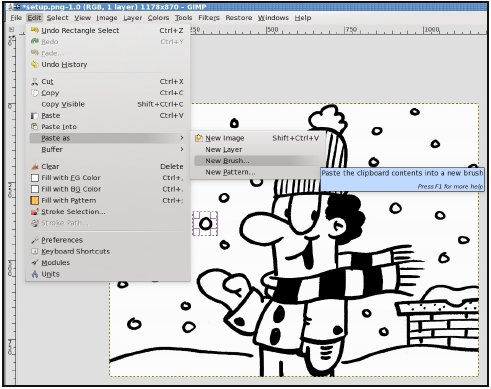Image resolution: width=491 pixels, height=389 pixels.
Task: Click the Paste Into icon
Action: pyautogui.click(x=34, y=127)
